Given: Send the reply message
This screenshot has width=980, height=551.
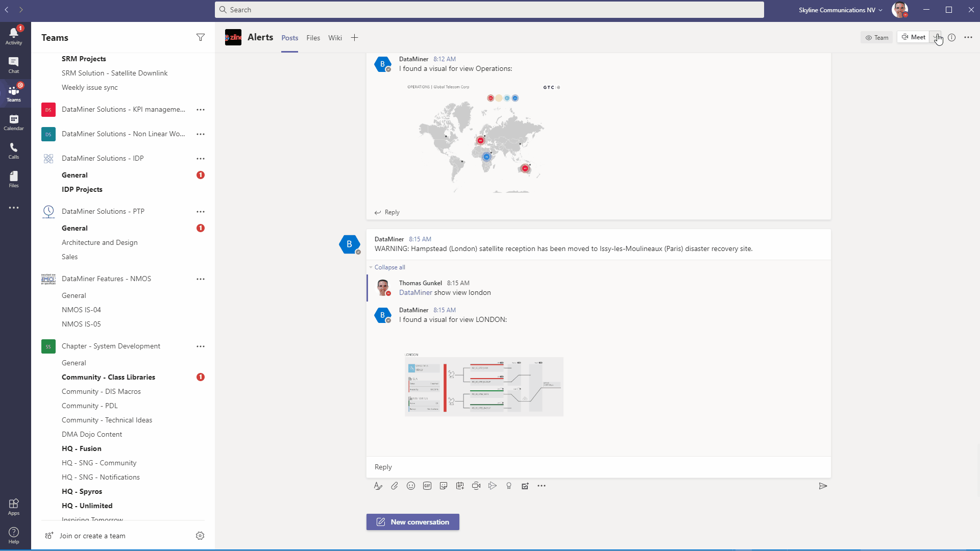Looking at the screenshot, I should pyautogui.click(x=823, y=486).
